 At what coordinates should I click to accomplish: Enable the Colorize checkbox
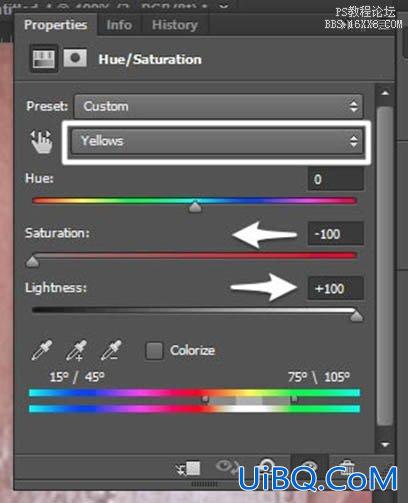tap(154, 351)
